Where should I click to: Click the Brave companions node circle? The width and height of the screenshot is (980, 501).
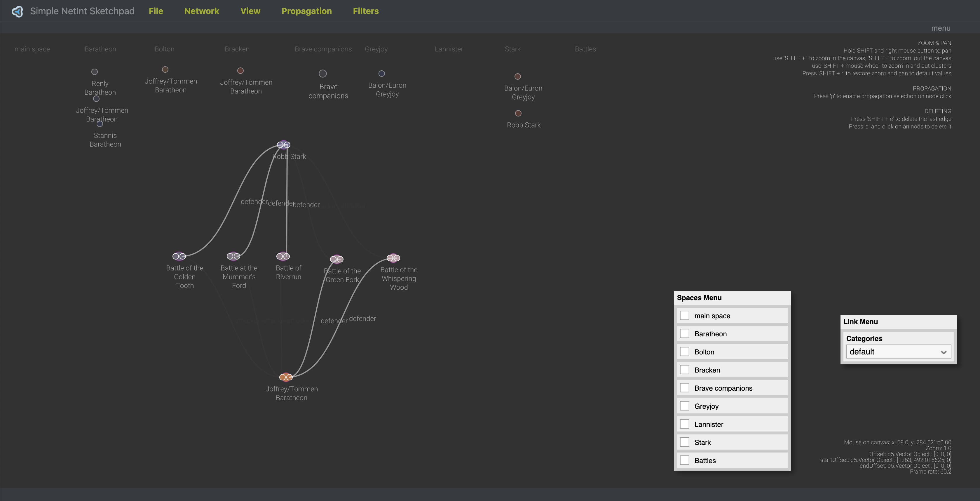pyautogui.click(x=322, y=74)
